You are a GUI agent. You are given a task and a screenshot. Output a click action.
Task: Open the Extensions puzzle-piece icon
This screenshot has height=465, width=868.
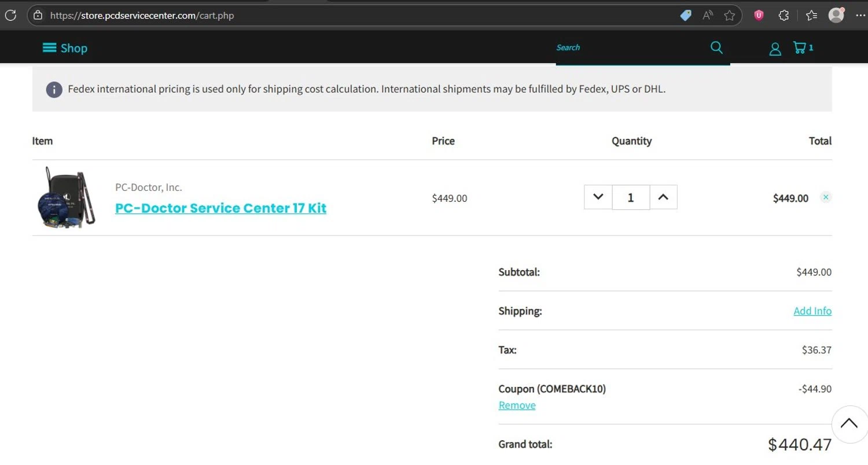[784, 16]
